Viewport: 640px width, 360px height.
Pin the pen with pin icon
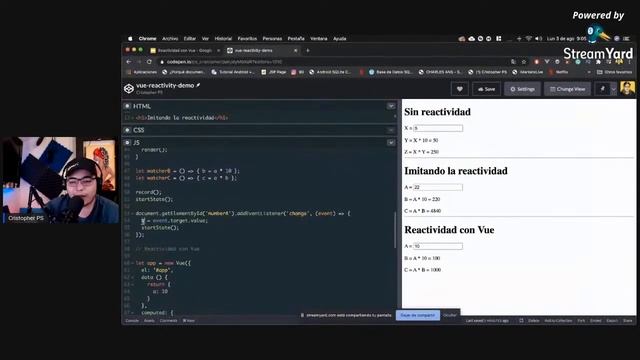click(x=602, y=89)
